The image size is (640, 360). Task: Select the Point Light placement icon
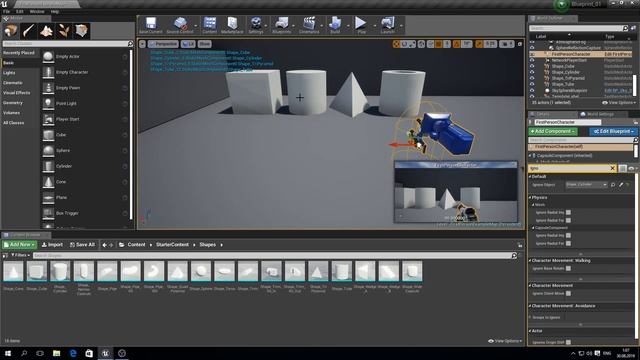48,104
